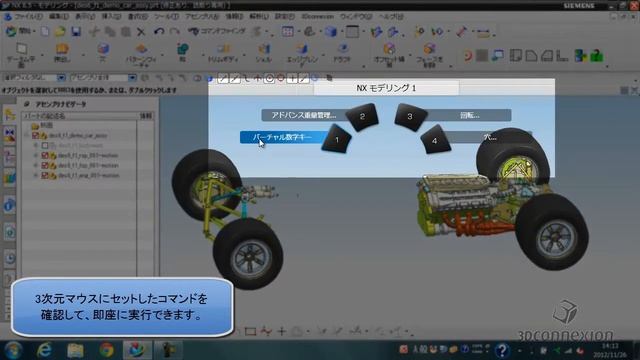Select the Pattern Feature tool
The height and width of the screenshot is (360, 640).
click(141, 55)
